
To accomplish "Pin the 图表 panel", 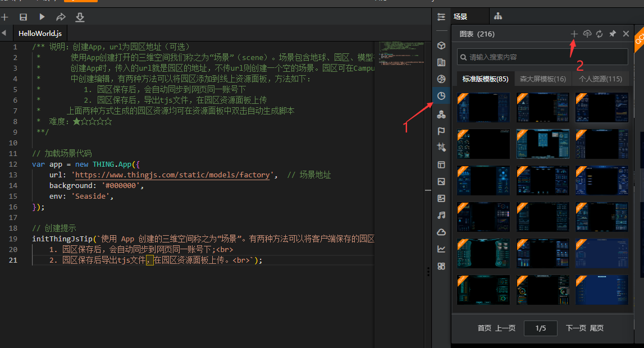I will [613, 34].
